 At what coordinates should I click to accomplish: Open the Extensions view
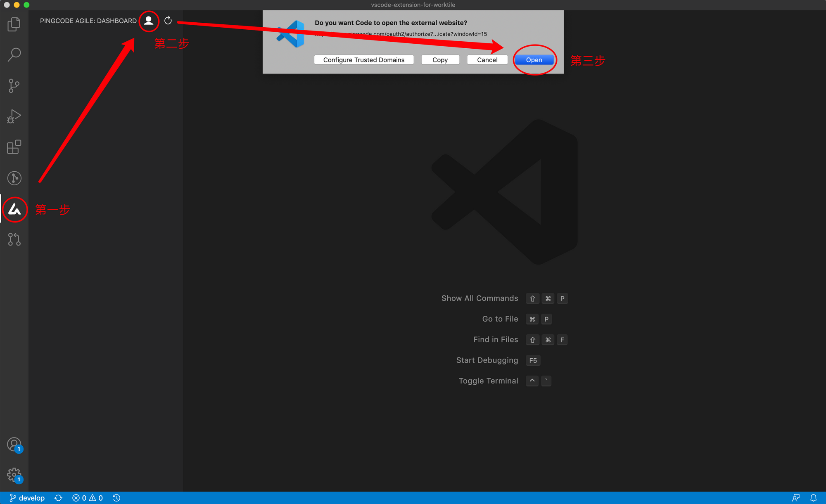coord(14,147)
